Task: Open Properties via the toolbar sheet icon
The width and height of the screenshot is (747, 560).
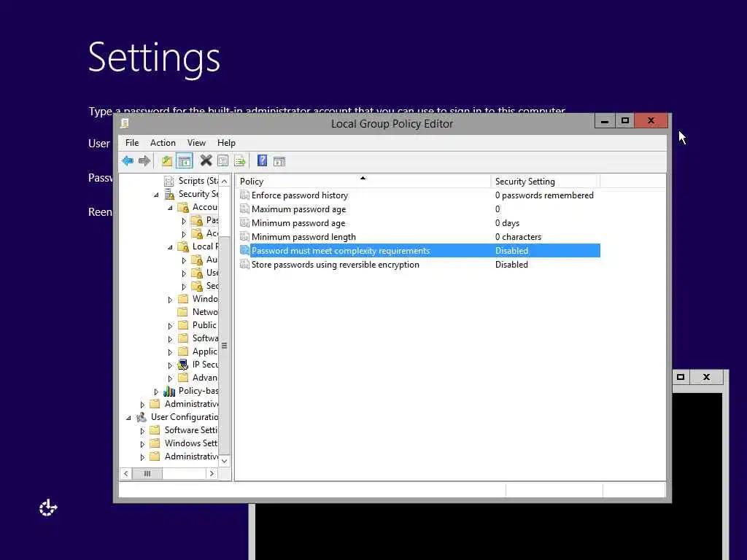Action: [x=222, y=161]
